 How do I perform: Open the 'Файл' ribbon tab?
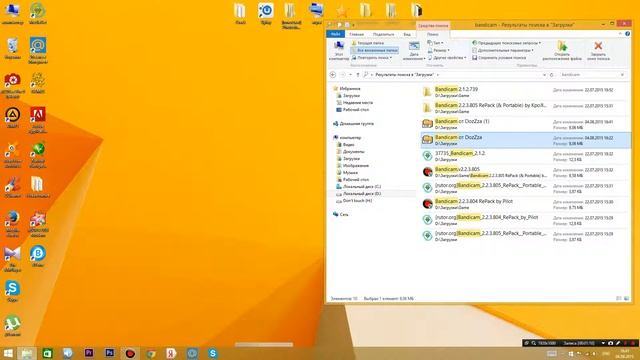point(336,34)
